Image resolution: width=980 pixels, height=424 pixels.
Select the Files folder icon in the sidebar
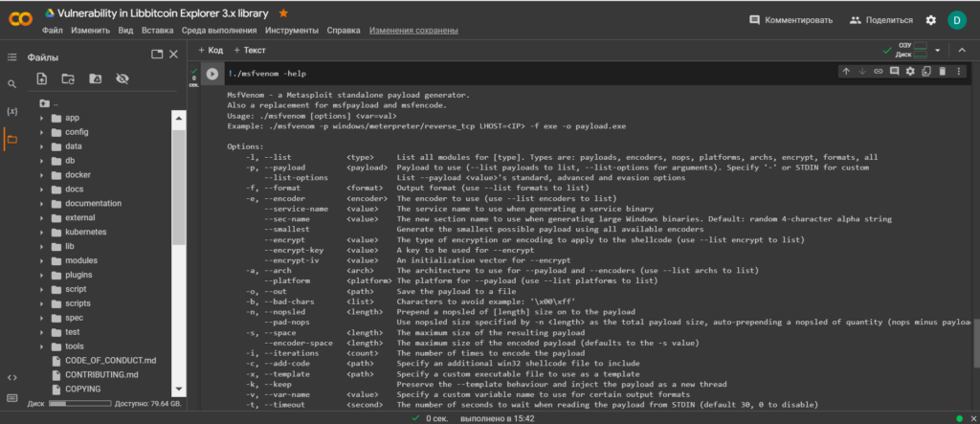click(11, 139)
